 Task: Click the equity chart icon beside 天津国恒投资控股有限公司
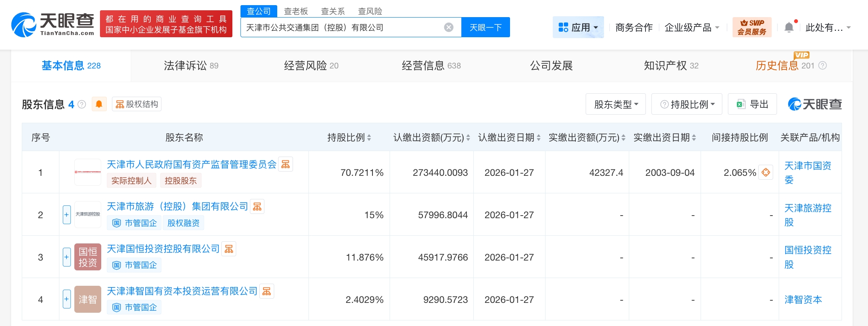229,249
